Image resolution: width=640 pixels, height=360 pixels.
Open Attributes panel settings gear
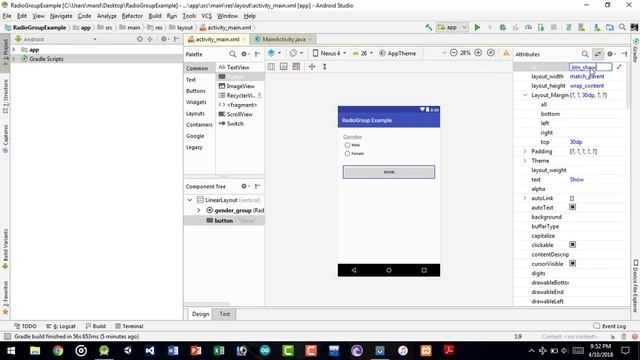click(610, 54)
